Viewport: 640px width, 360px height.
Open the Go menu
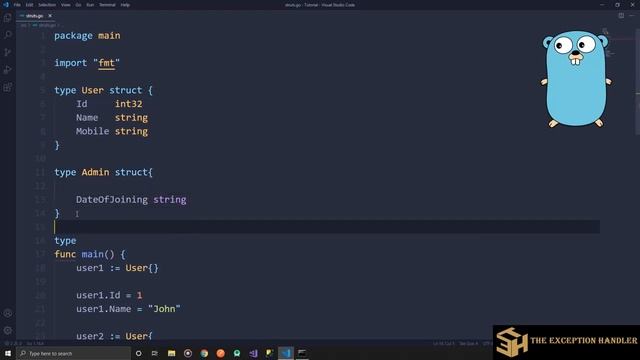pyautogui.click(x=78, y=5)
